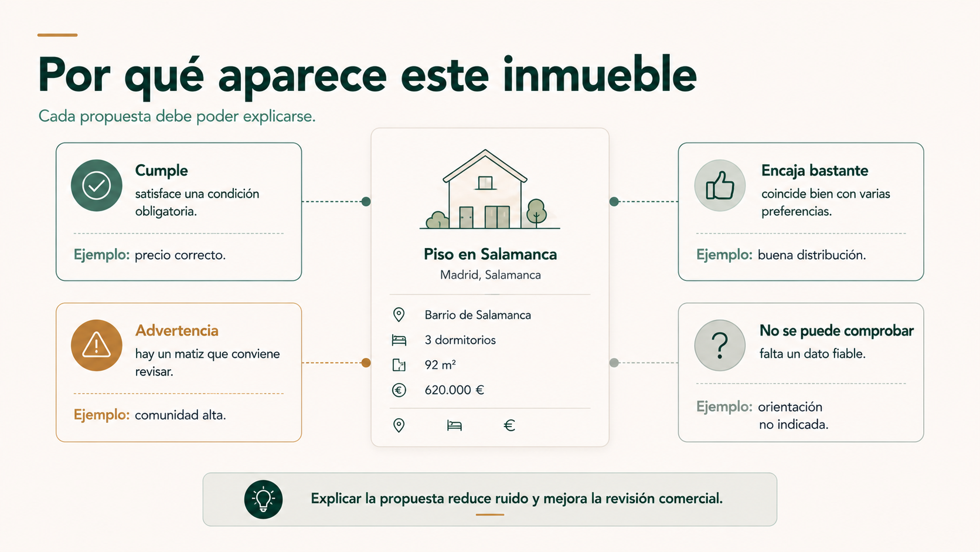Viewport: 980px width, 552px height.
Task: Click subtitle 'Cada propuesta debe poder explicarse.'
Action: 177,116
